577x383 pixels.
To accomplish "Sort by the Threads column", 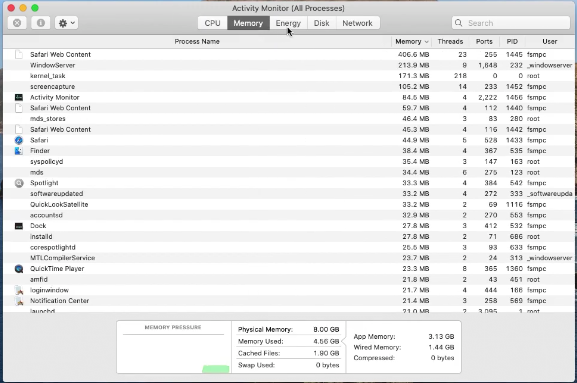I will [450, 42].
